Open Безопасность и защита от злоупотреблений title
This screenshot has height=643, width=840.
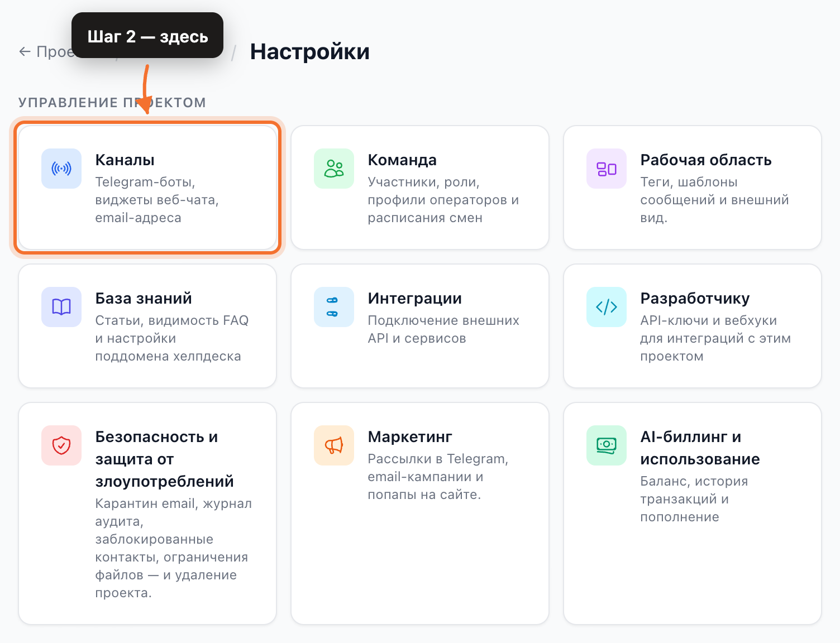point(165,459)
